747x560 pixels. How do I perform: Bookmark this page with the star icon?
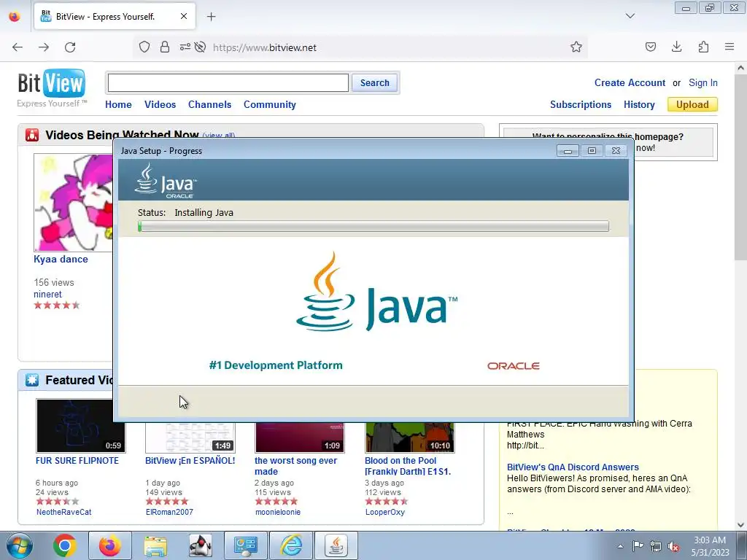point(576,47)
